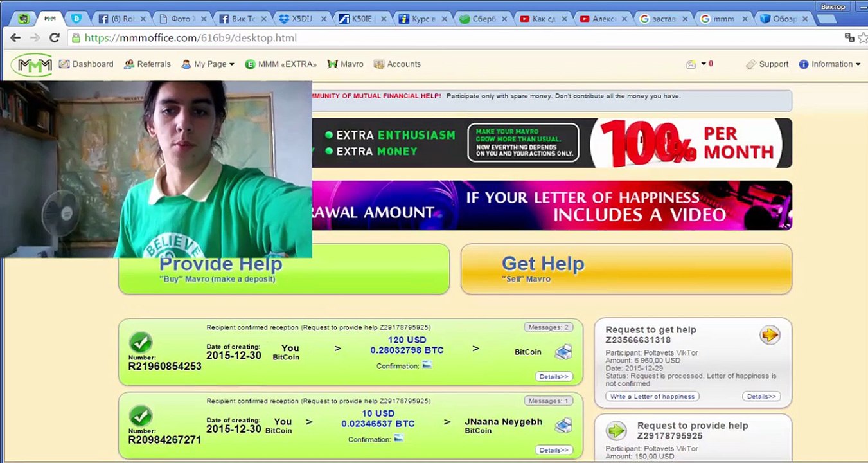Click the webcam video overlay
The width and height of the screenshot is (868, 463).
point(156,169)
